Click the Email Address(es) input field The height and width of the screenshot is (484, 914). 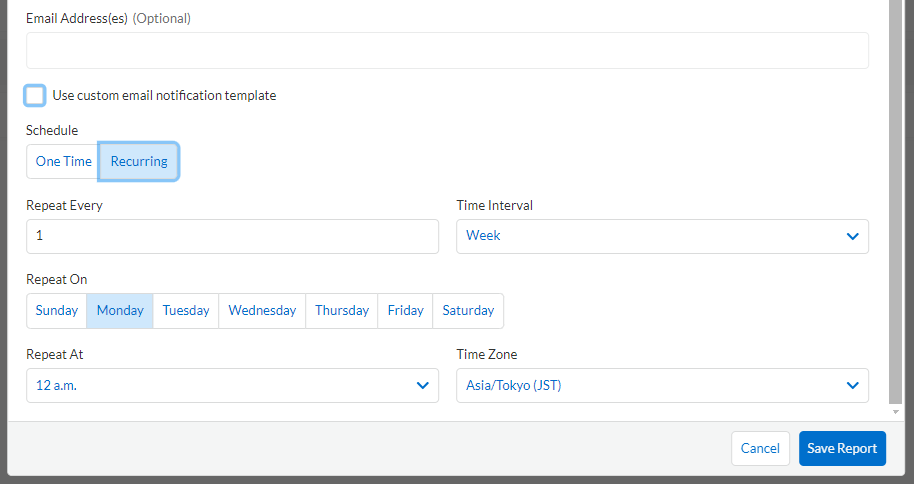click(x=447, y=50)
